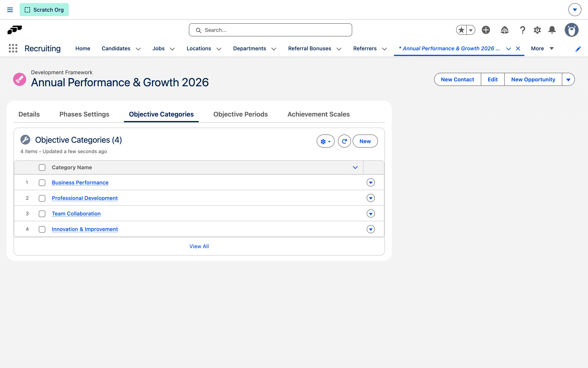
Task: Open the Departments nav tab
Action: click(x=249, y=48)
